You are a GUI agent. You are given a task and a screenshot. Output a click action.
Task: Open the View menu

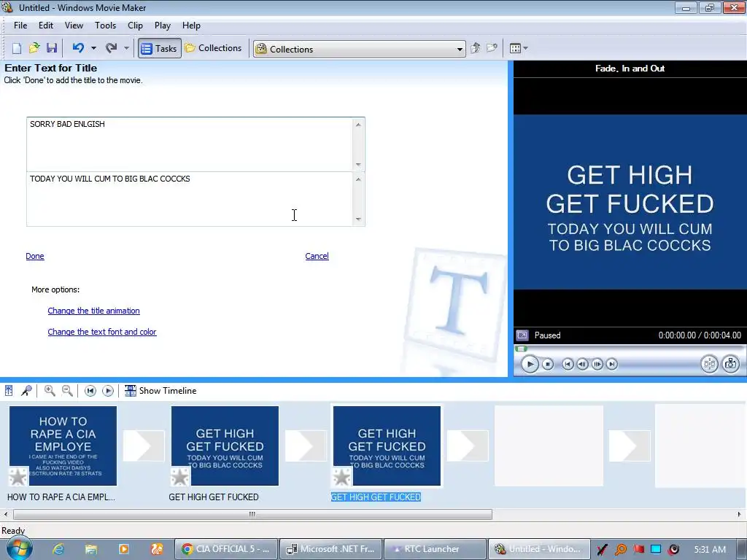74,26
